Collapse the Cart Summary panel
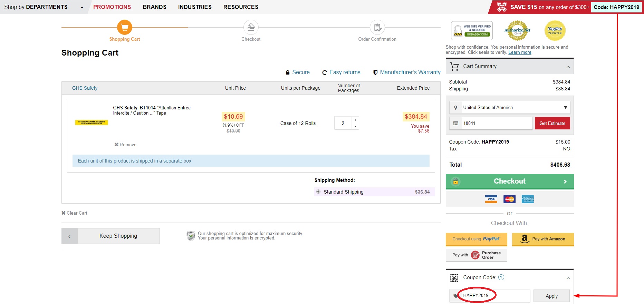This screenshot has height=304, width=644. pyautogui.click(x=568, y=67)
